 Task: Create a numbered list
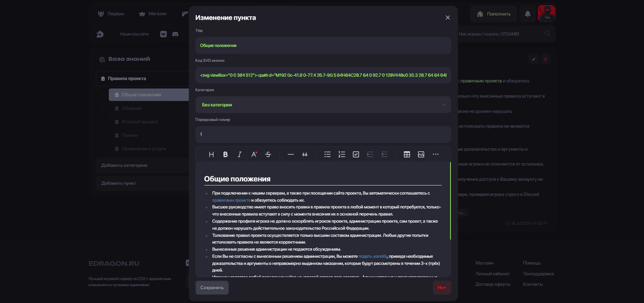(x=342, y=155)
